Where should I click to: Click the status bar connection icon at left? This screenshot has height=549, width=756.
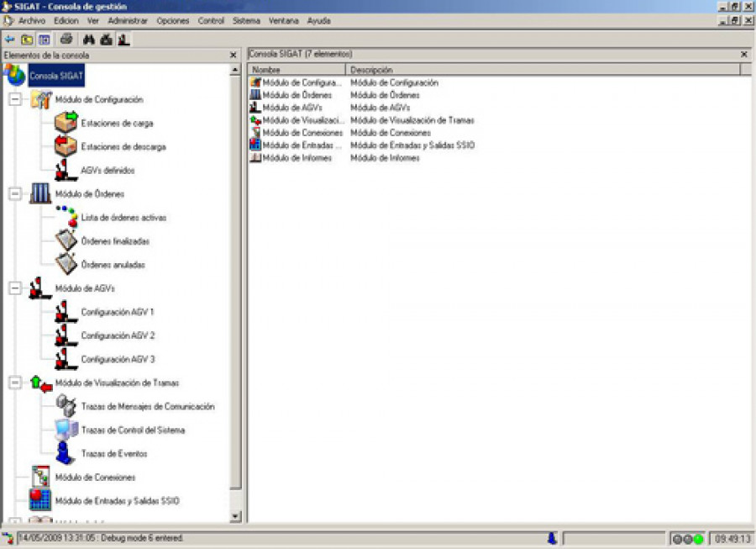[8, 538]
